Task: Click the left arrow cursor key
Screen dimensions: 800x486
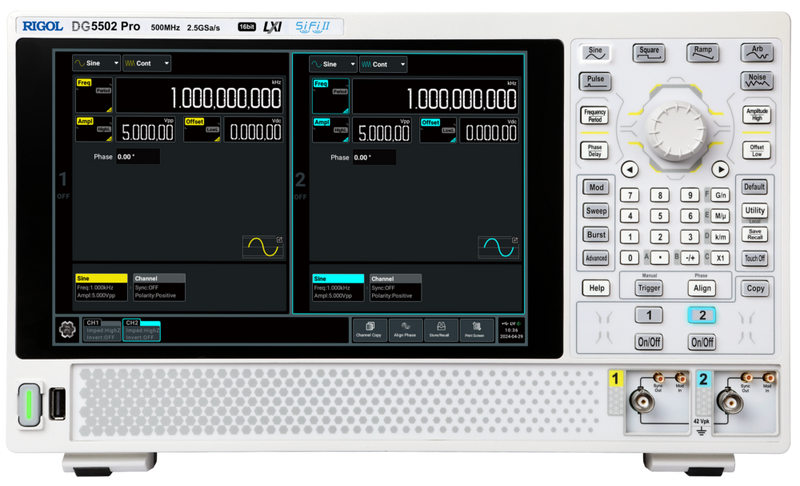Action: click(630, 169)
